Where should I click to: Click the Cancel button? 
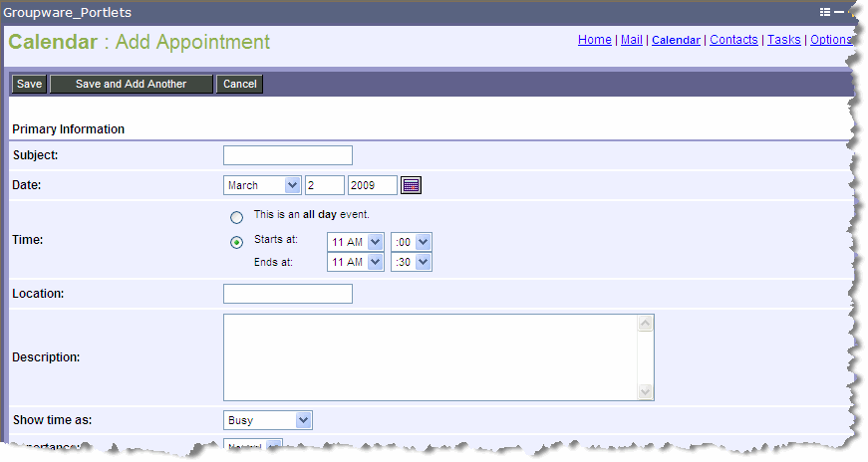(240, 84)
